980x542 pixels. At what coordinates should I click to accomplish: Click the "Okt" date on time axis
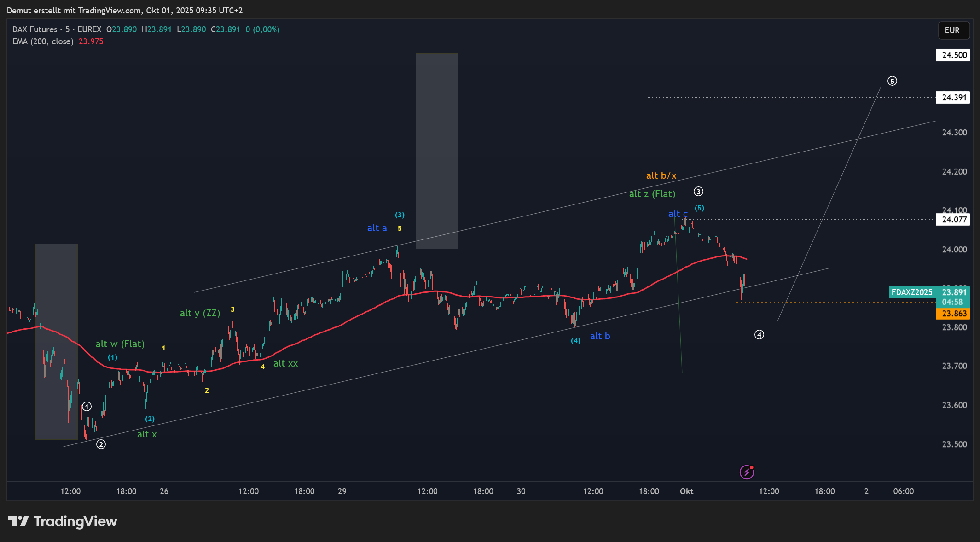point(686,491)
